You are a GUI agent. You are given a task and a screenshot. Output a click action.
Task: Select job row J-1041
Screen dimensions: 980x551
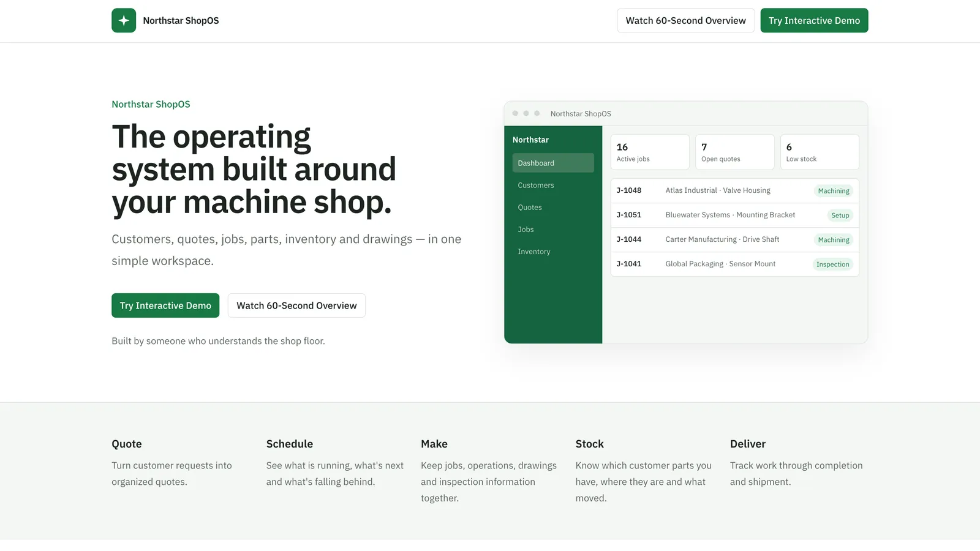(x=734, y=264)
